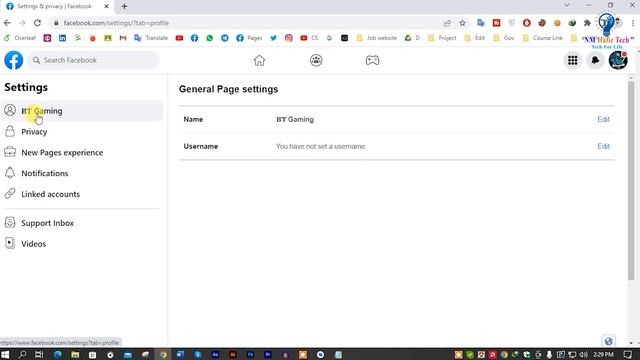Open the WhatsApp bookmark
This screenshot has width=640, height=360.
coord(209,38)
